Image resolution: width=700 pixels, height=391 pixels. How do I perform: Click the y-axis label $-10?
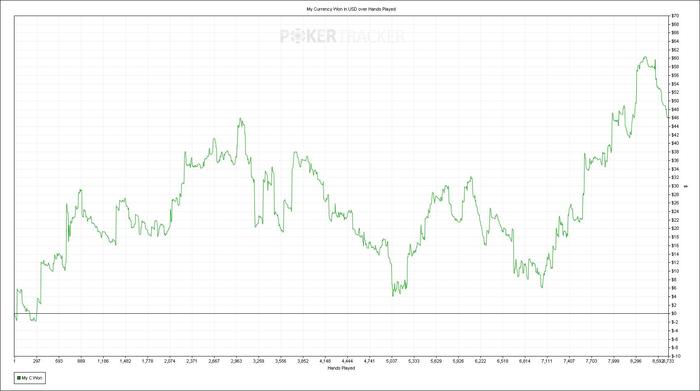tap(676, 356)
